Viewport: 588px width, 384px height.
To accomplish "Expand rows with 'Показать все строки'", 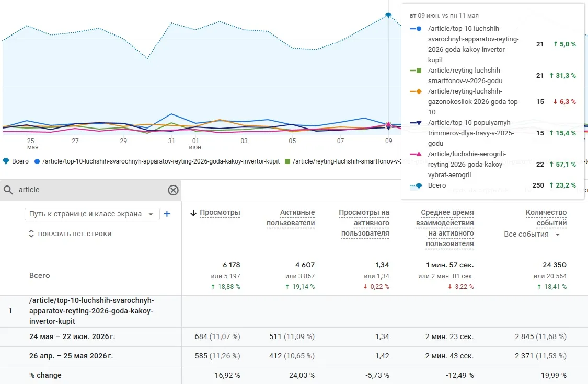I will point(70,234).
